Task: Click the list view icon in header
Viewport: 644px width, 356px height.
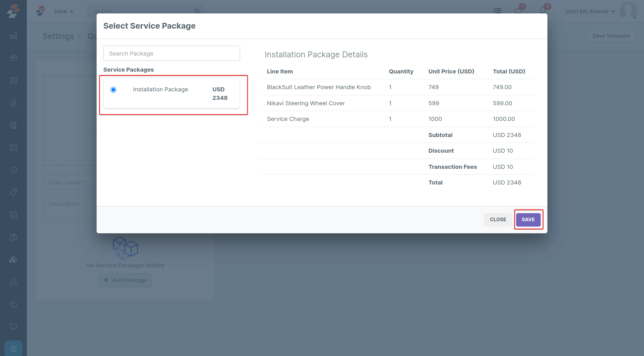Action: pos(497,11)
